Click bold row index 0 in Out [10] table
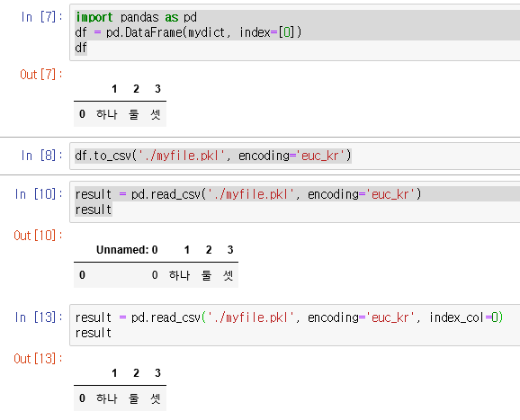Image resolution: width=520 pixels, height=420 pixels. point(82,275)
